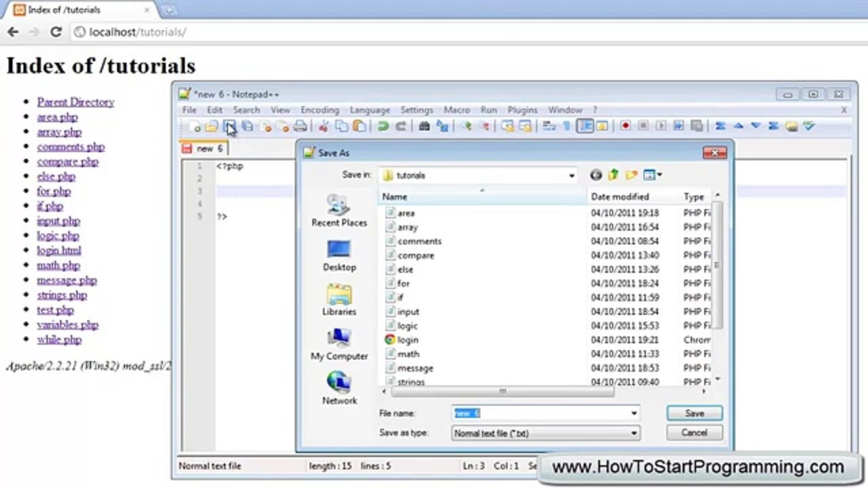Click the Save All icon in Notepad++ toolbar

coord(248,126)
